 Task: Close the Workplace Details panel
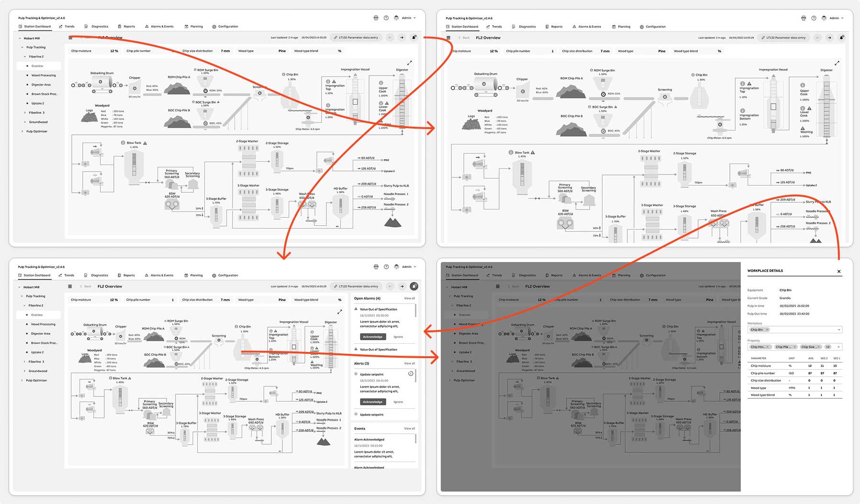[838, 271]
